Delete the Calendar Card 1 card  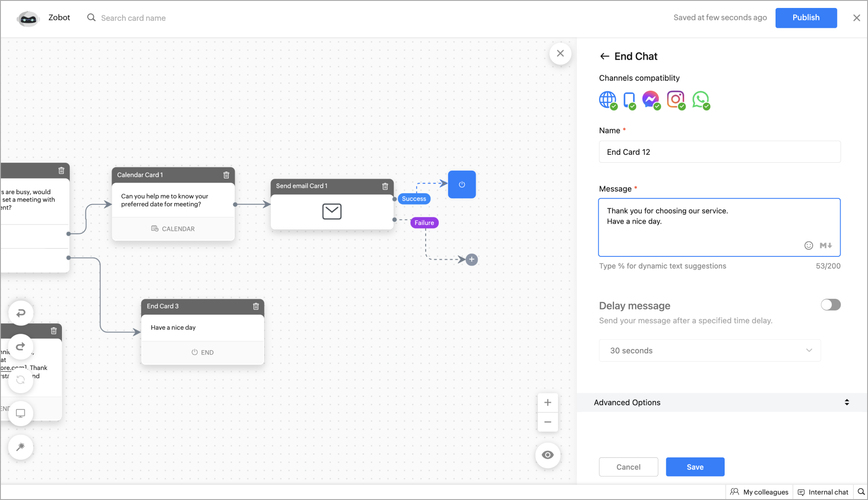[x=226, y=175]
